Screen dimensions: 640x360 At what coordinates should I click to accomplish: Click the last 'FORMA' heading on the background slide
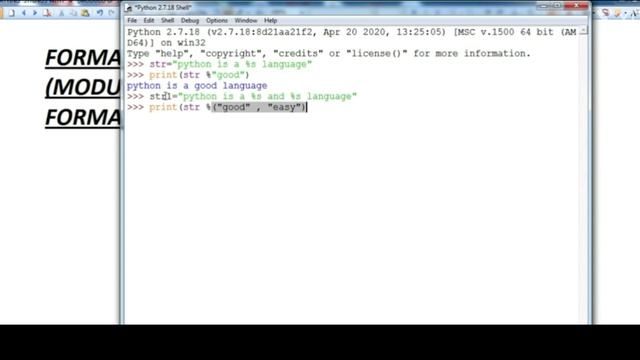click(x=83, y=118)
